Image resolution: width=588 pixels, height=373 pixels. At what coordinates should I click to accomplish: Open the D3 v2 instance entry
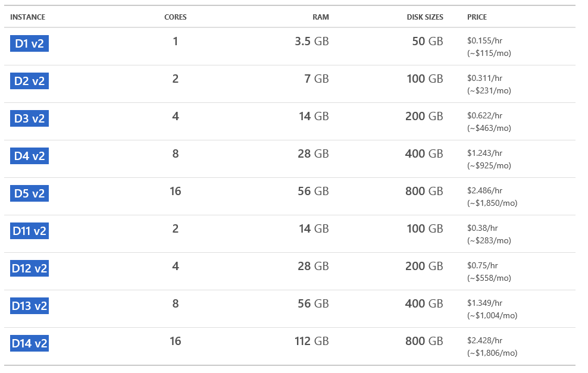click(x=29, y=118)
